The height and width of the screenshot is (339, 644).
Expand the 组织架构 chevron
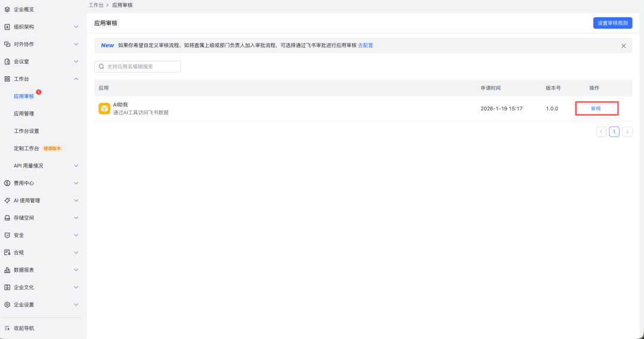coord(76,27)
